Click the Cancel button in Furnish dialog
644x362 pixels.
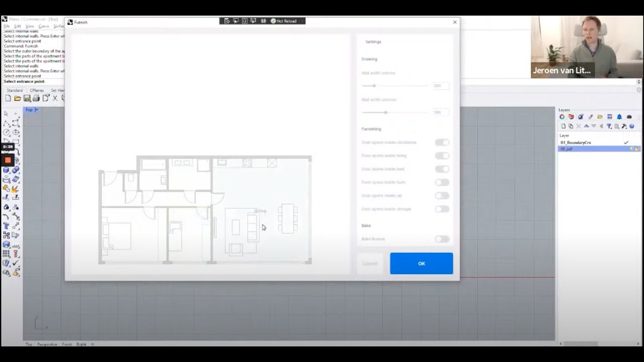pos(370,263)
